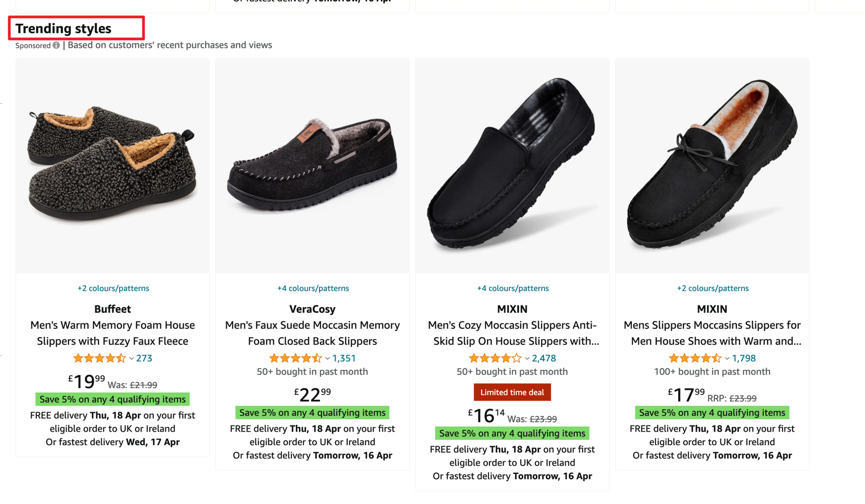Image resolution: width=865 pixels, height=504 pixels.
Task: View Buffeet's +2 colours/patterns options
Action: pos(113,288)
